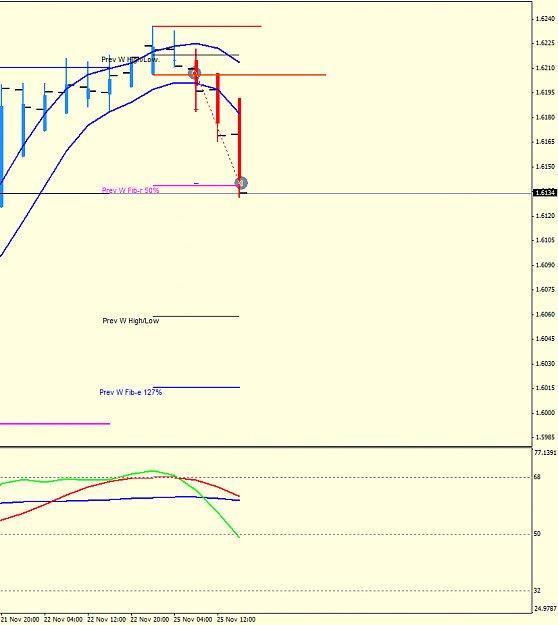The image size is (558, 625).
Task: Click the 1.6225 price axis label
Action: click(545, 43)
